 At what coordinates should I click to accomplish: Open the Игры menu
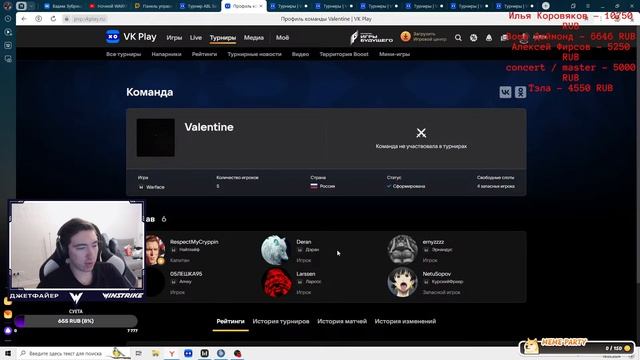click(174, 38)
